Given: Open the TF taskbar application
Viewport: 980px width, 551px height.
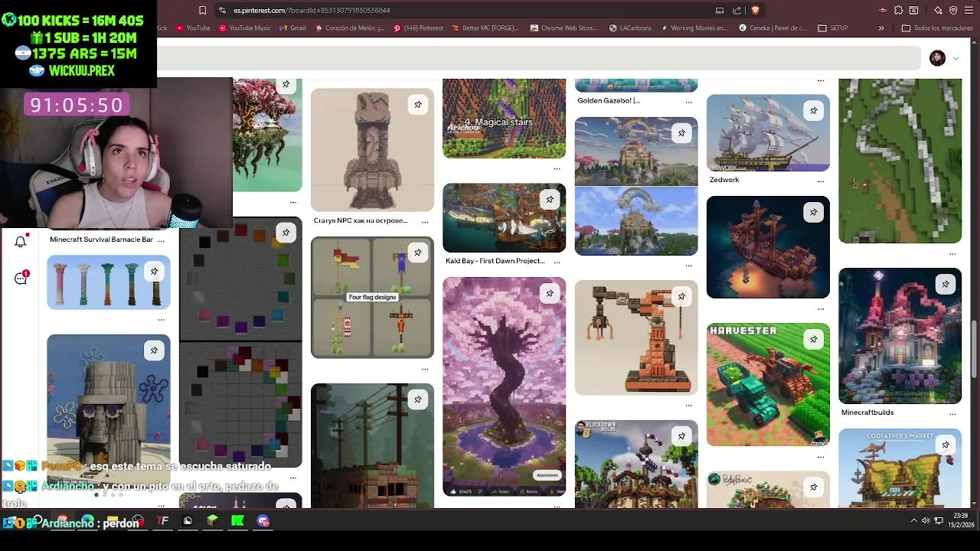Looking at the screenshot, I should click(162, 521).
